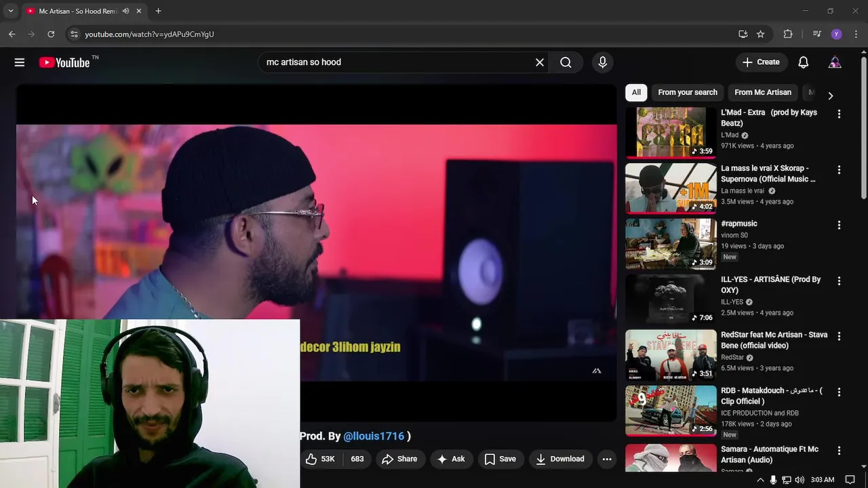
Task: Bookmark this page with star
Action: pyautogui.click(x=761, y=34)
